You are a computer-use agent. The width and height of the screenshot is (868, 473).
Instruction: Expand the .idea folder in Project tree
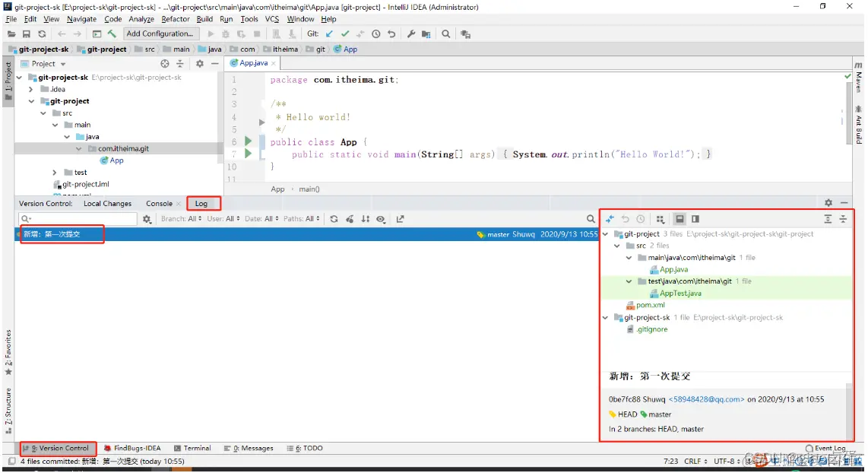[x=31, y=89]
